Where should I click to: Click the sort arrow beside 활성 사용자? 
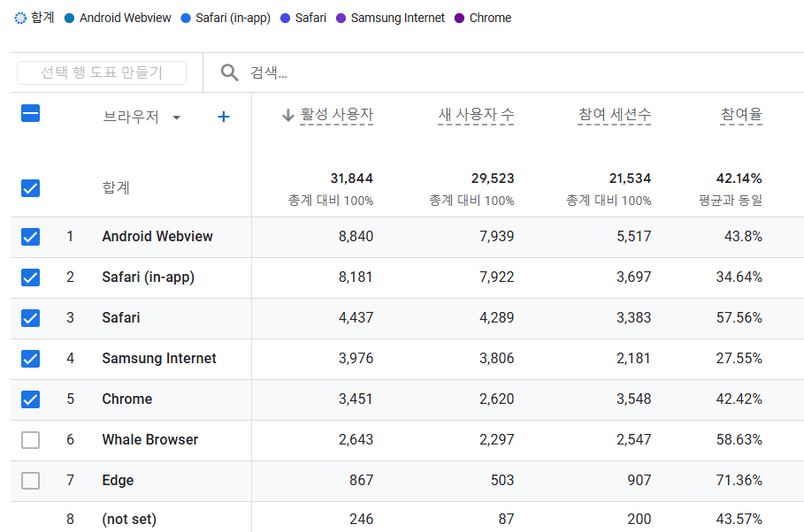click(288, 115)
